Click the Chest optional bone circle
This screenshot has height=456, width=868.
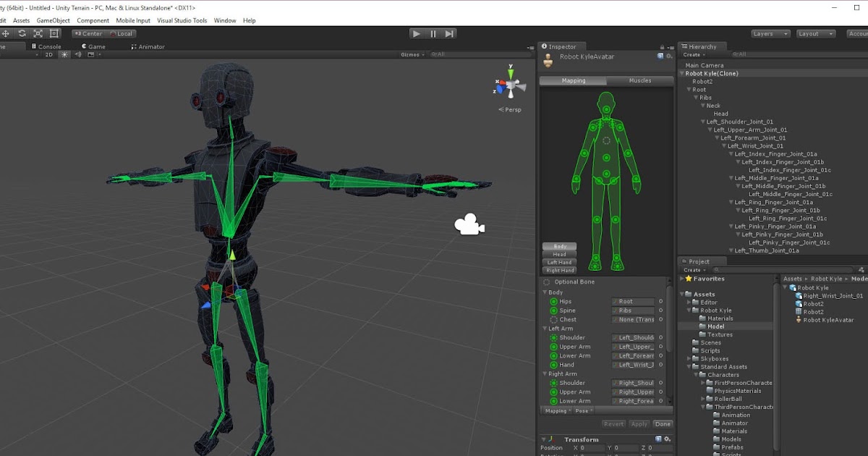point(553,319)
